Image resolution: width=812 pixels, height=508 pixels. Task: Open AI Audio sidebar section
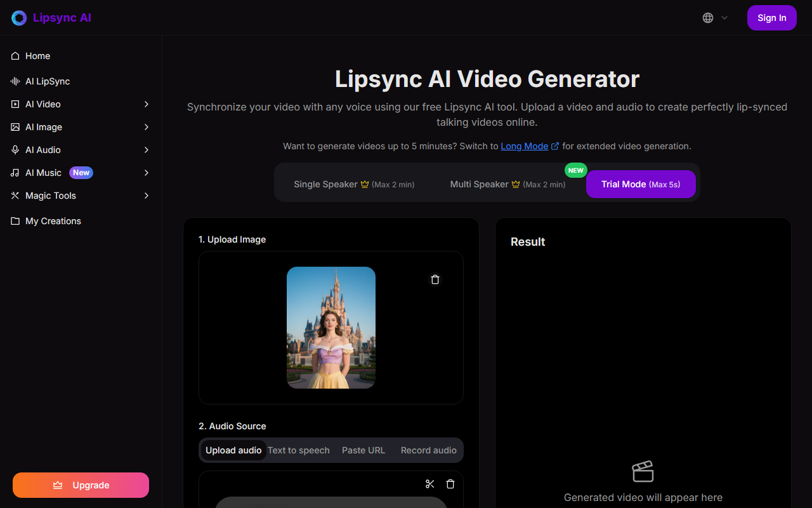pos(81,150)
